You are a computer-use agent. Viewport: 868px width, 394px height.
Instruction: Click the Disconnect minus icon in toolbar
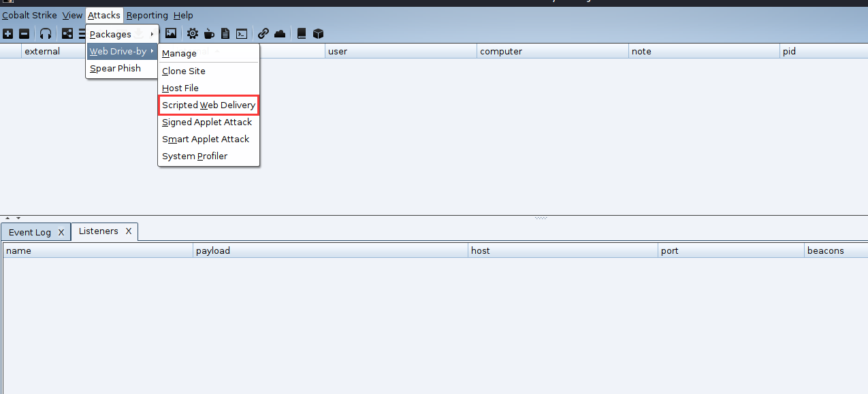pos(25,33)
